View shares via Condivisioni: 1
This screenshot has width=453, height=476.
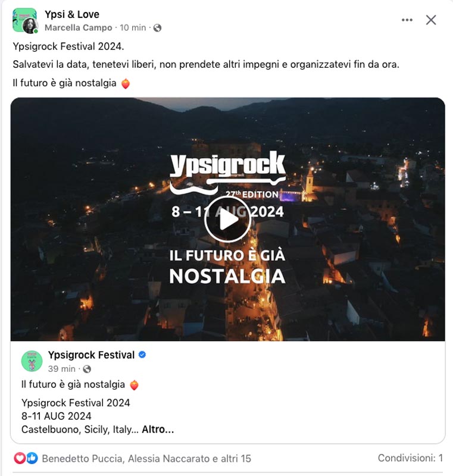point(410,458)
